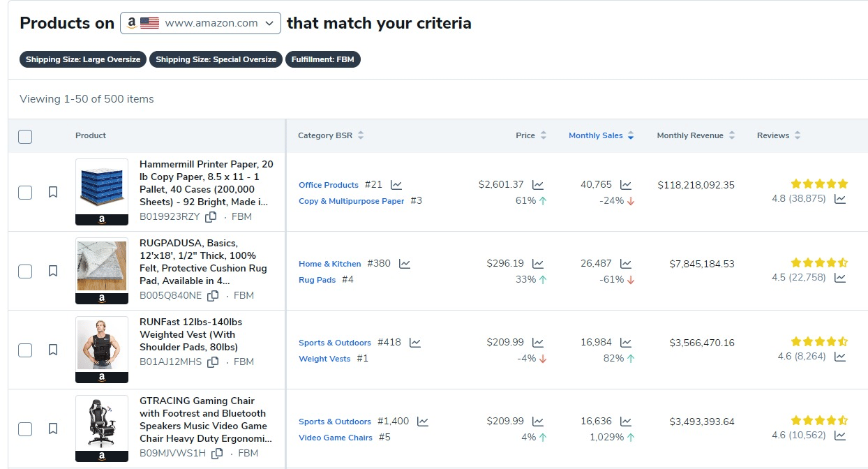
Task: Open monthly sales chart for 16,984
Action: pos(625,343)
